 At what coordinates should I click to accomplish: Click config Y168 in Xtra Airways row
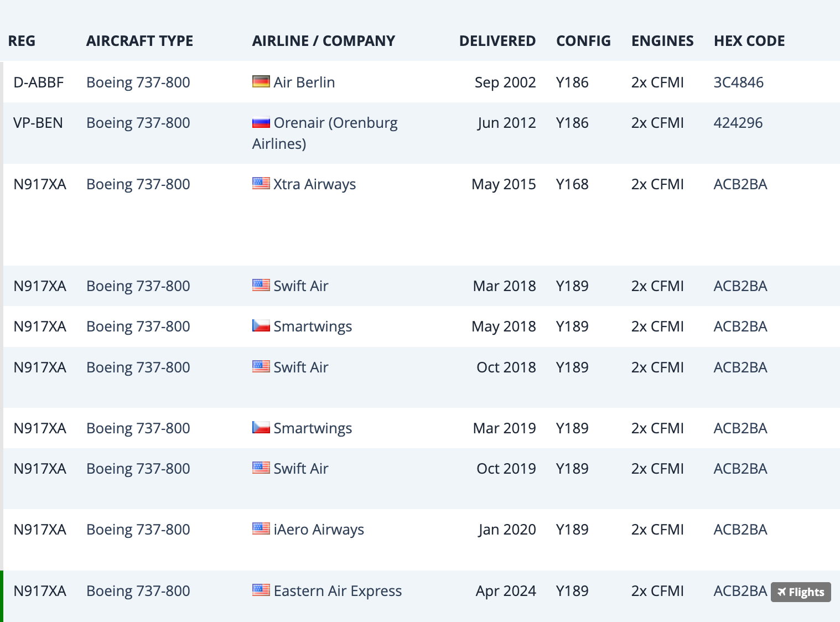(572, 184)
